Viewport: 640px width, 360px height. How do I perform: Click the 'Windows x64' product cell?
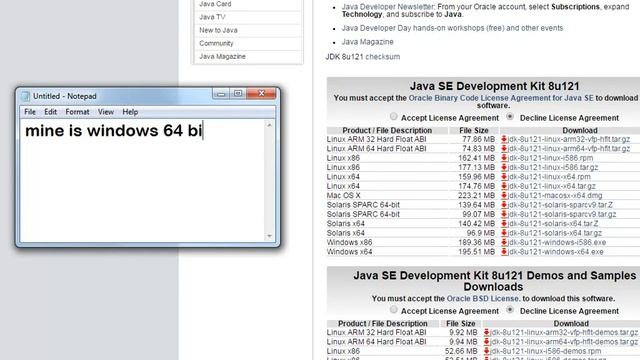tap(349, 252)
